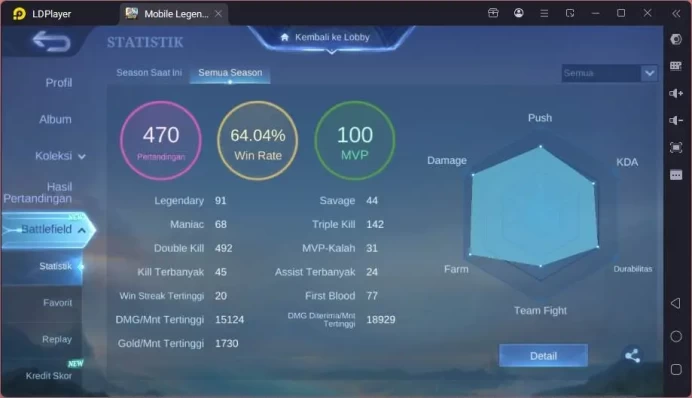Click Double Kill value 492
The width and height of the screenshot is (692, 398).
click(224, 248)
